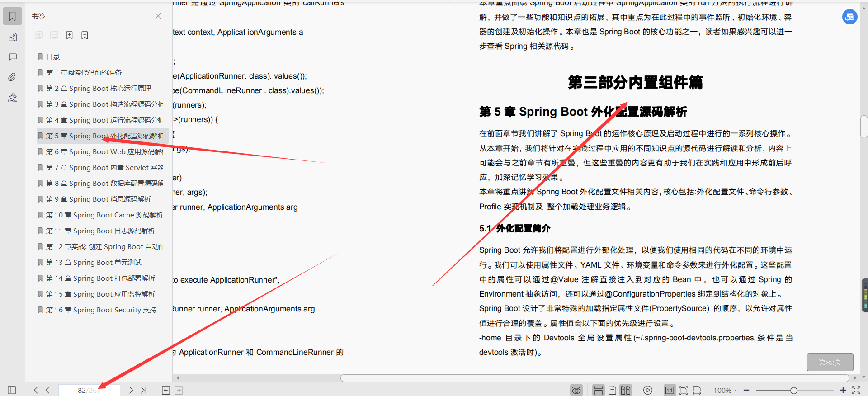Open the thumbnails panel in sidebar
The image size is (868, 396).
13,37
